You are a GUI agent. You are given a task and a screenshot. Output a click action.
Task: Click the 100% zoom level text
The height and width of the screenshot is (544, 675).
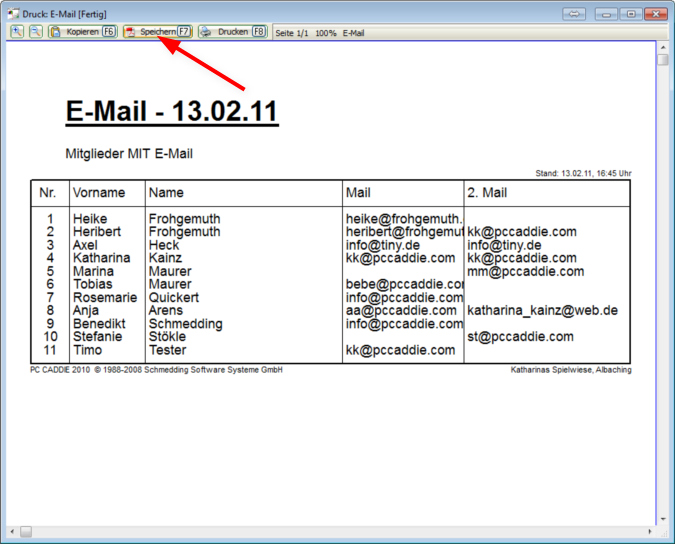click(325, 33)
